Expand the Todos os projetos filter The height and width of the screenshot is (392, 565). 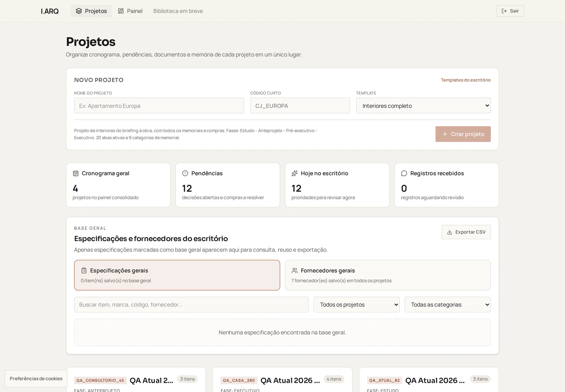click(x=357, y=305)
